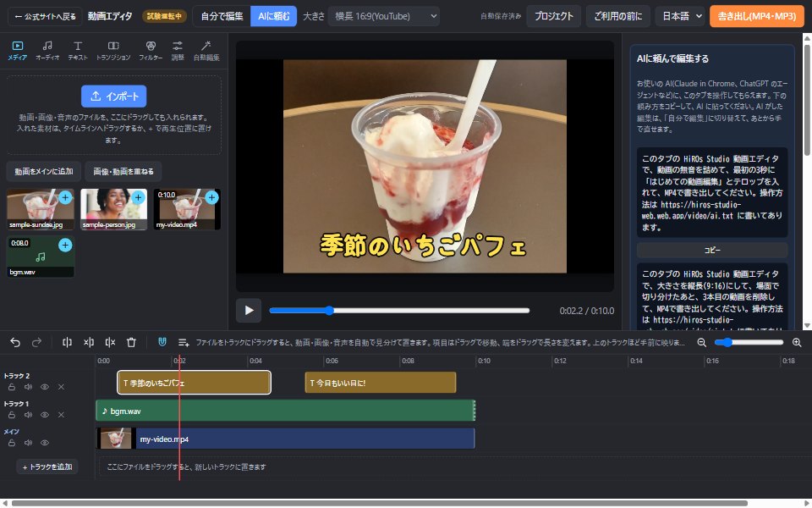Add my-video.mp4 with its plus icon

click(211, 197)
